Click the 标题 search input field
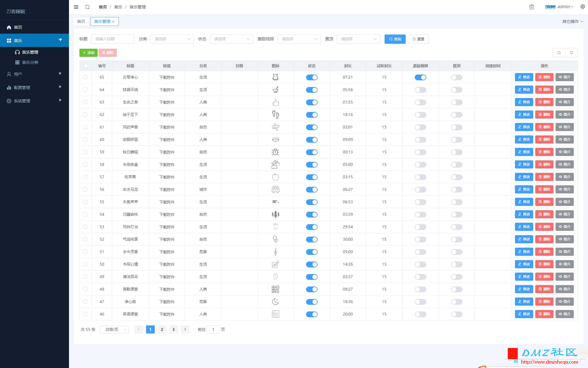The height and width of the screenshot is (368, 588). [112, 39]
